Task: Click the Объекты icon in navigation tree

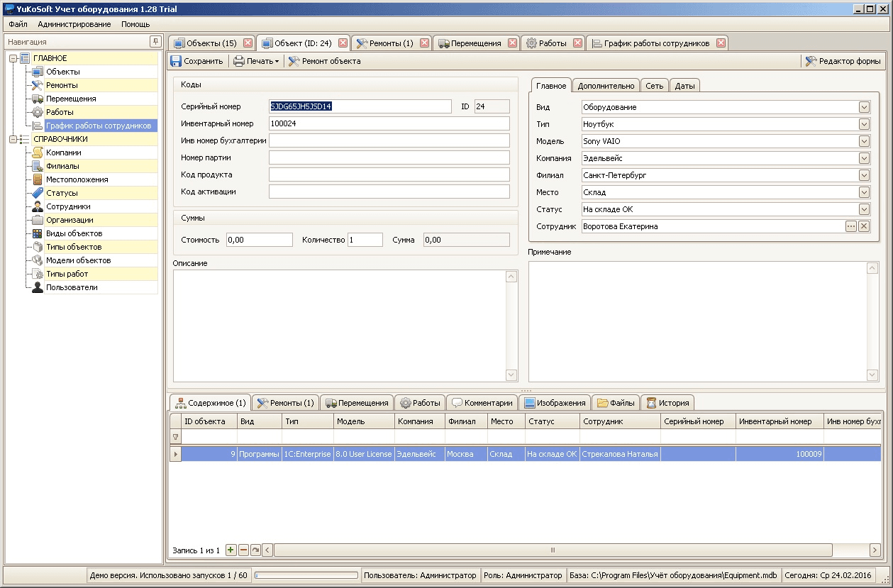Action: coord(38,72)
